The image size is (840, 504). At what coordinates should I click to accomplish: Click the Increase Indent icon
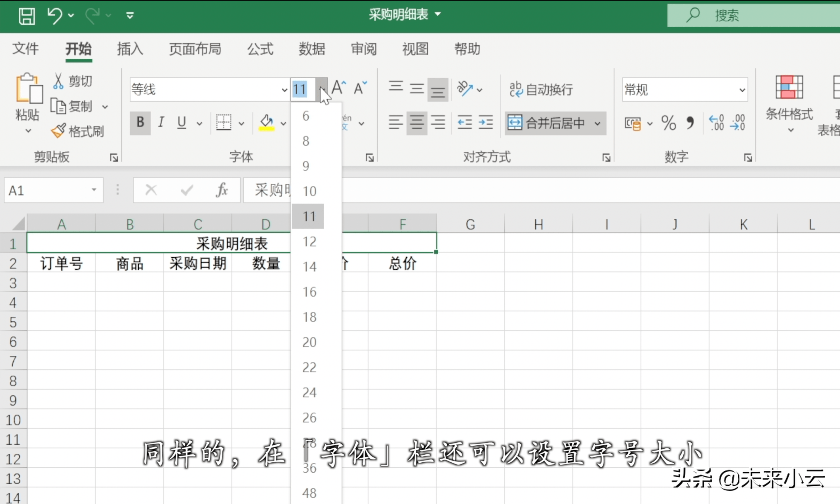click(486, 122)
